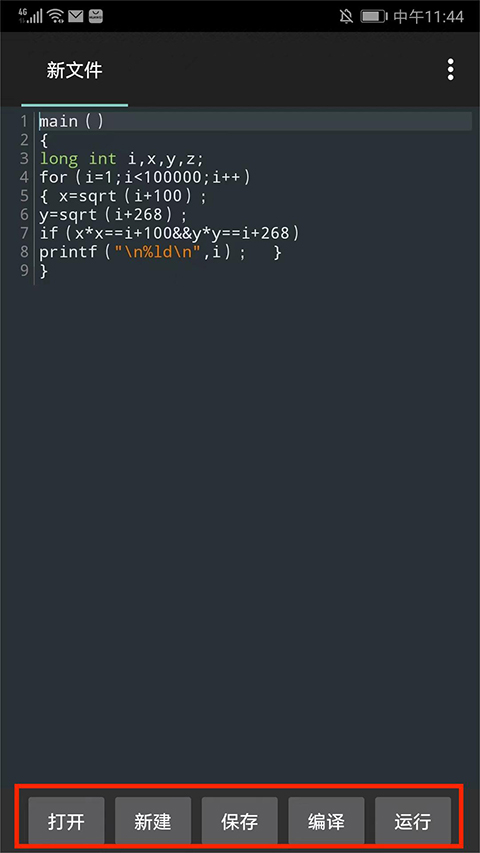Place cursor on main() line
Screen dimensions: 480x853
255,121
